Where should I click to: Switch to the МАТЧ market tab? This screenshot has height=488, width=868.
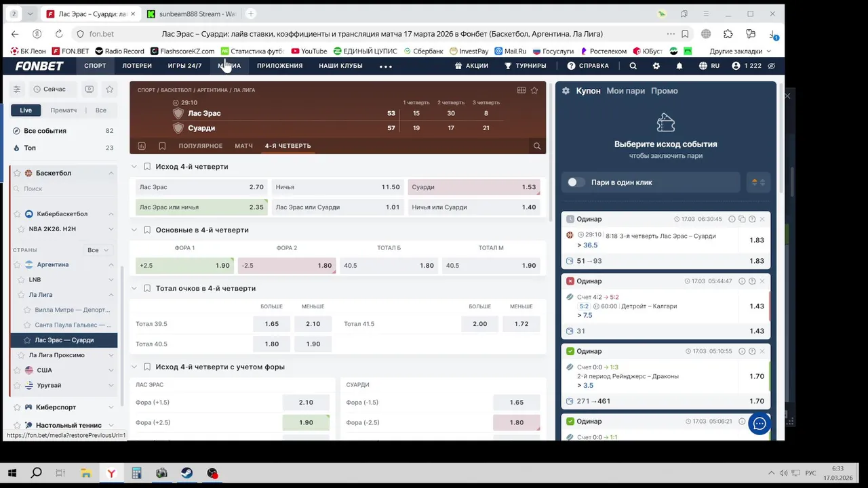[243, 146]
